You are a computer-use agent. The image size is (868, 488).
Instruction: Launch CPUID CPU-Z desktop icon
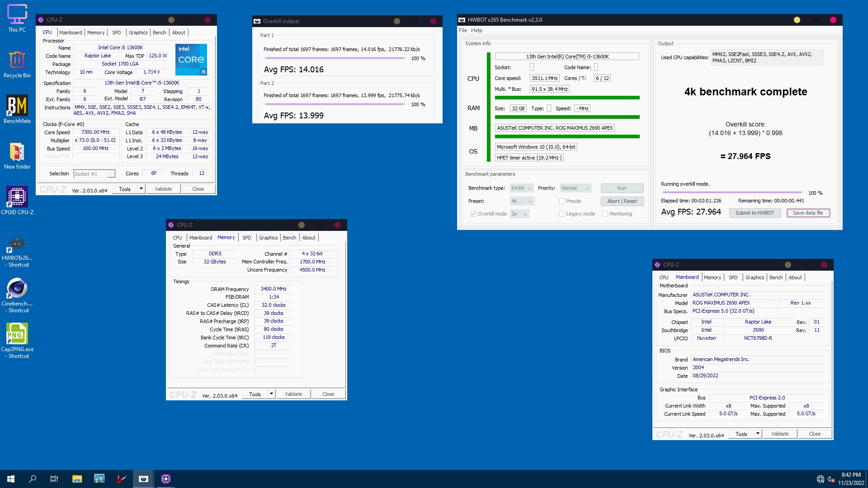[17, 201]
